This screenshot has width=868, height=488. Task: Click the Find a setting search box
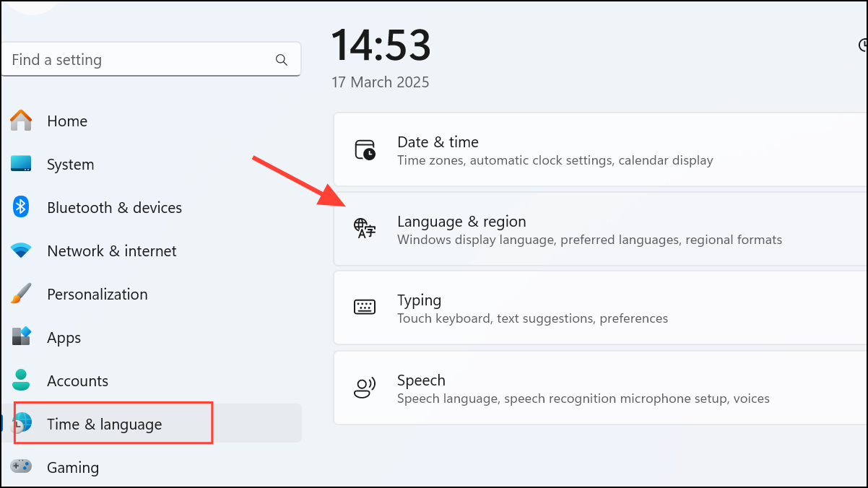[151, 59]
